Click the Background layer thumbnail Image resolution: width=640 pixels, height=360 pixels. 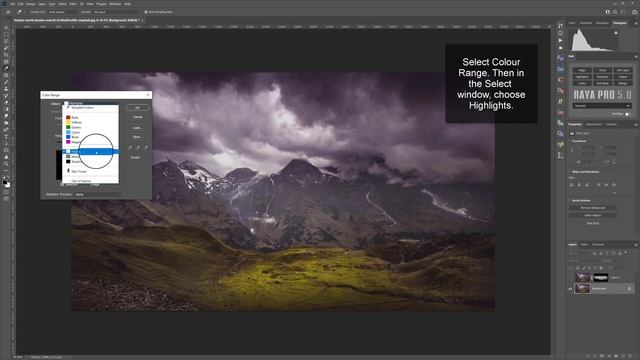(x=582, y=289)
